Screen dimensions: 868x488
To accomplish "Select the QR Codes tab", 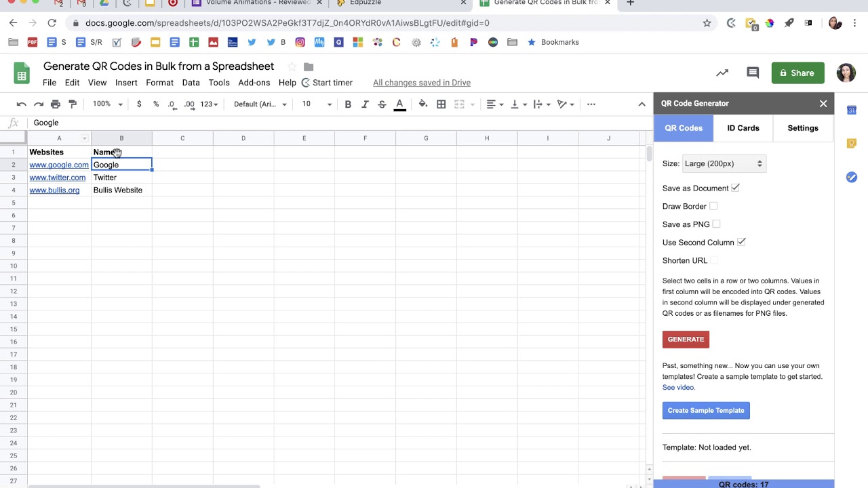I will [x=684, y=128].
